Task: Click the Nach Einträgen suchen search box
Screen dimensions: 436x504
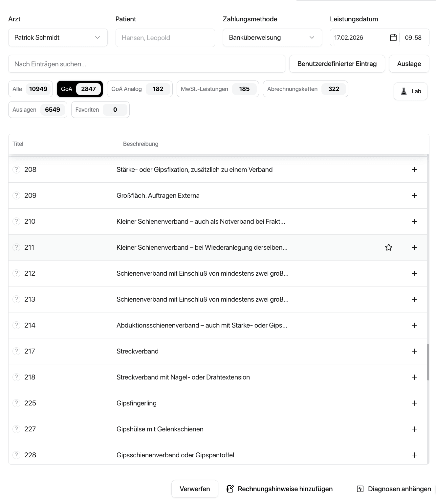Action: click(x=147, y=64)
